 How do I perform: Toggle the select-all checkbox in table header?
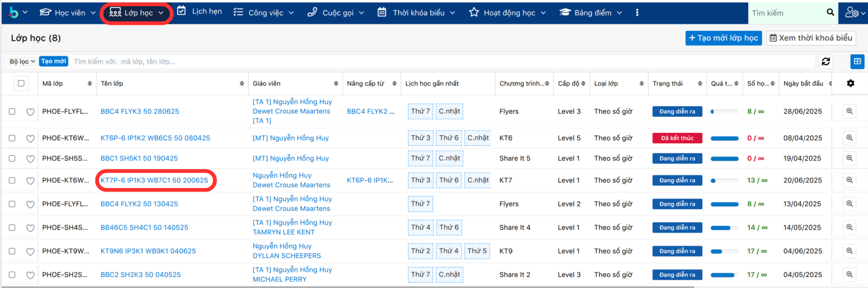click(x=21, y=83)
